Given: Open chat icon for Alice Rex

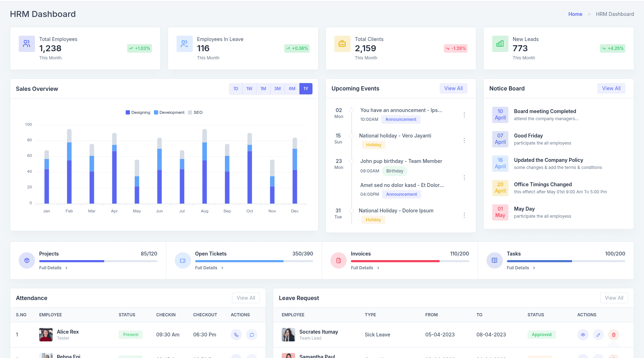Looking at the screenshot, I should coord(251,335).
